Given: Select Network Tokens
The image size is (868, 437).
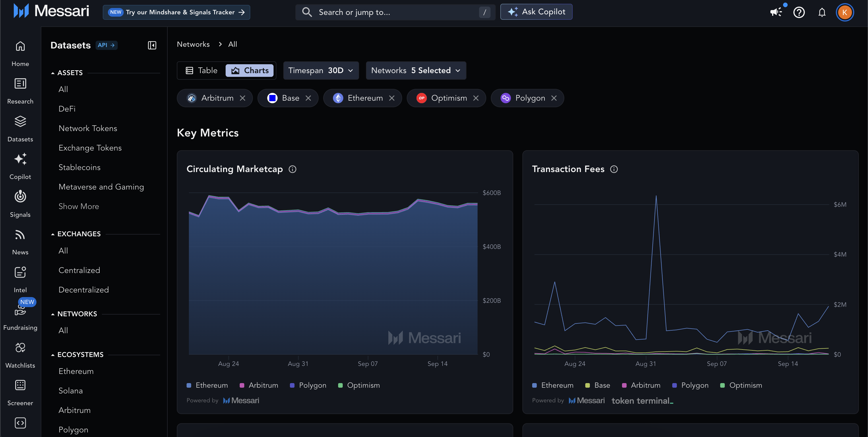Looking at the screenshot, I should [x=88, y=128].
